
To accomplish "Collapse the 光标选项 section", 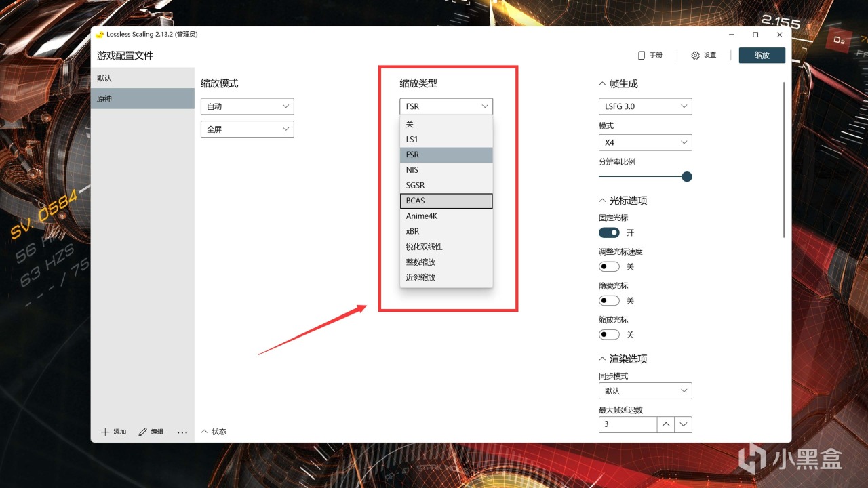I will pos(602,201).
